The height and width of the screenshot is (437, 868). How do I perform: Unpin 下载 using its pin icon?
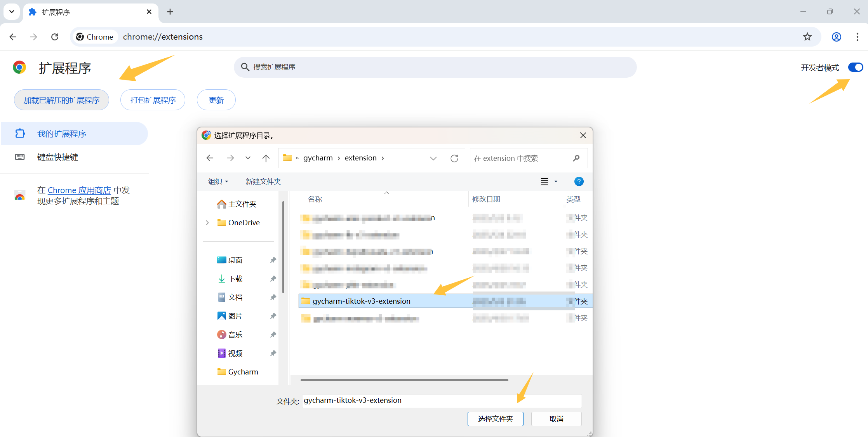tap(273, 279)
